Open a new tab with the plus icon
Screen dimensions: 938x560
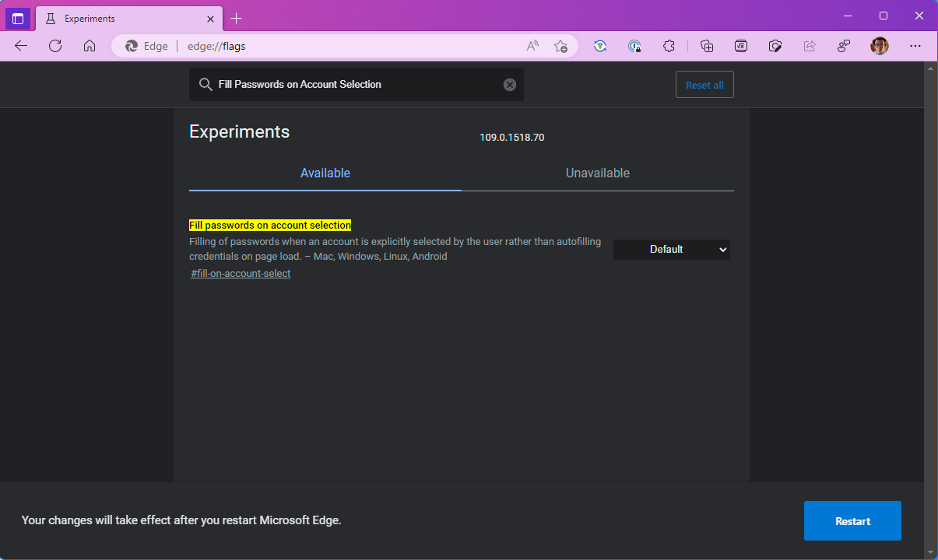(x=237, y=19)
